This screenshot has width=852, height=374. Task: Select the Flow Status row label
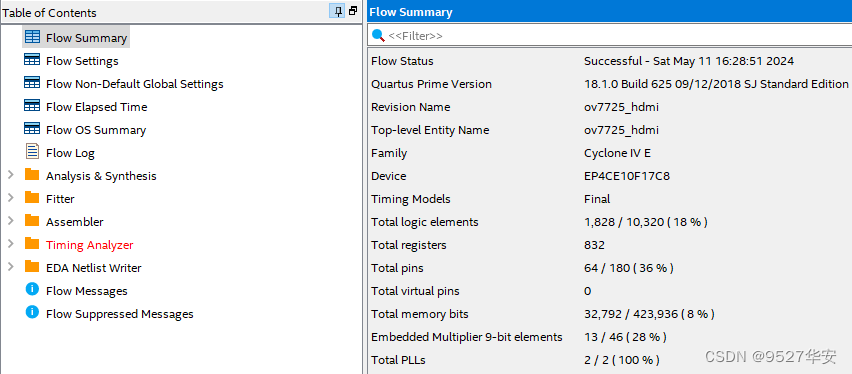coord(402,61)
